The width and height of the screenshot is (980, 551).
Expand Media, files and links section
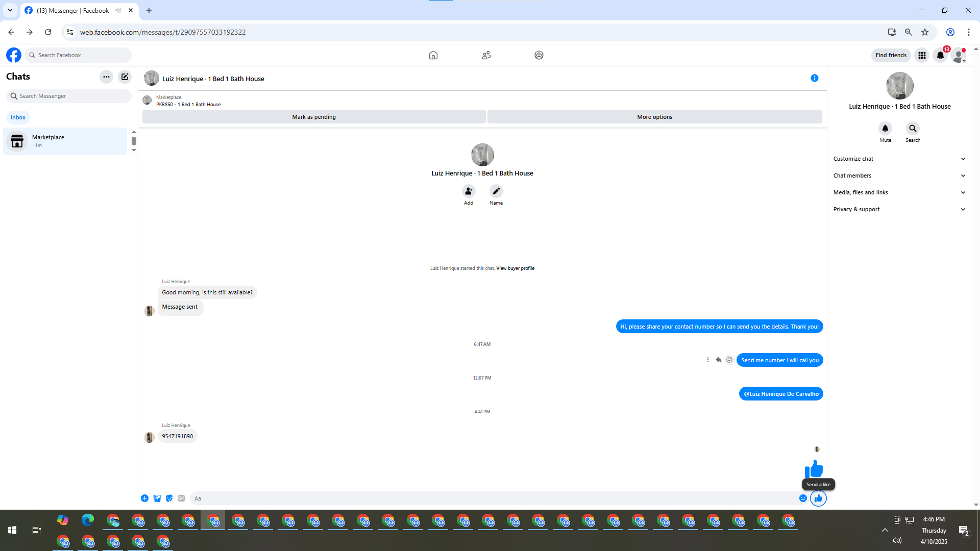(x=899, y=192)
